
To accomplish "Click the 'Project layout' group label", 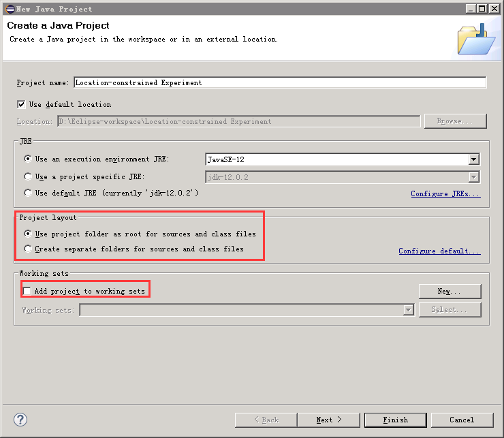I will [48, 218].
